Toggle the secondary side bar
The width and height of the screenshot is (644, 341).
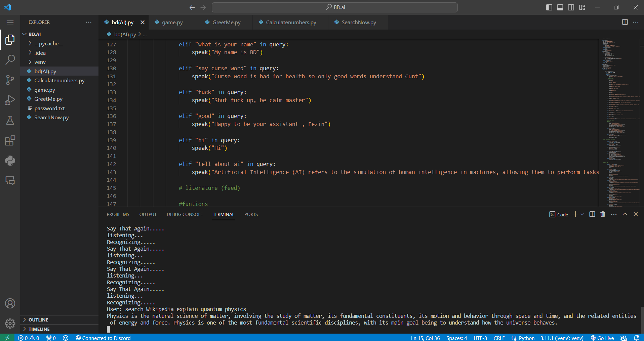tap(571, 7)
